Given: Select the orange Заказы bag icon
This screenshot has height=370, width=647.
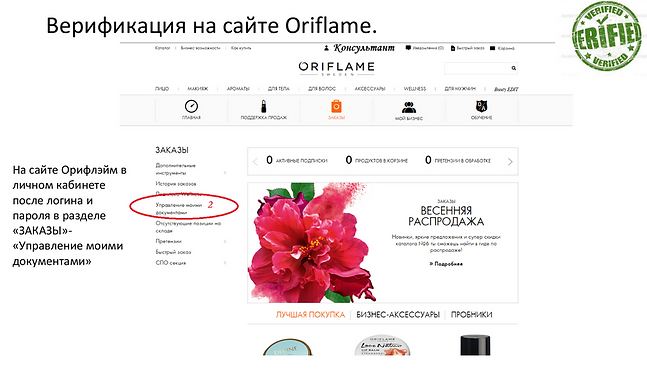Looking at the screenshot, I should 336,106.
